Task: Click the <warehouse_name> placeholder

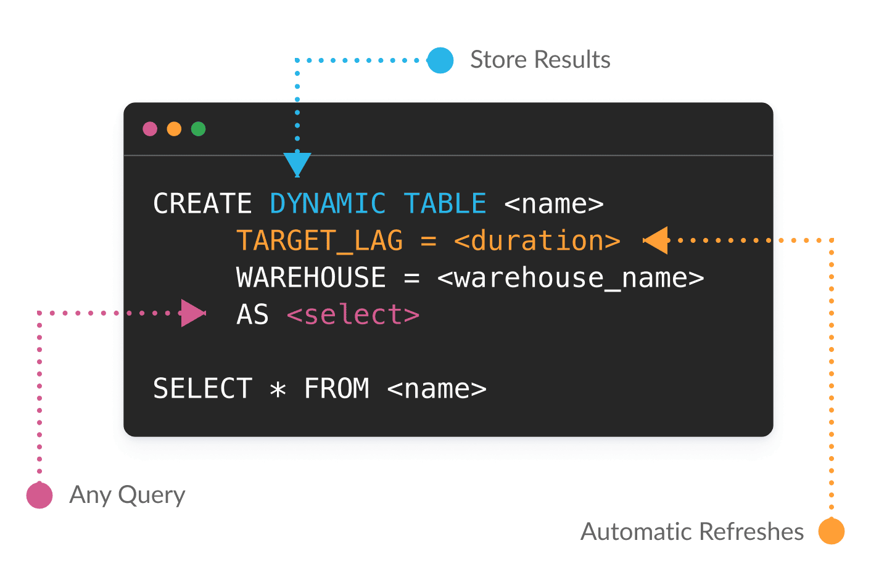Action: click(x=571, y=278)
